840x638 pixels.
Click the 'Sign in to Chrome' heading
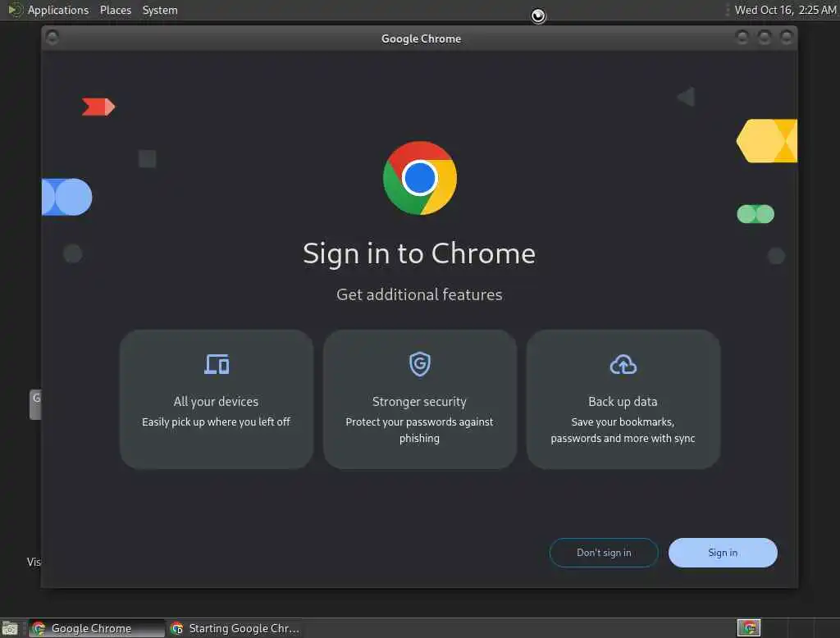(419, 253)
